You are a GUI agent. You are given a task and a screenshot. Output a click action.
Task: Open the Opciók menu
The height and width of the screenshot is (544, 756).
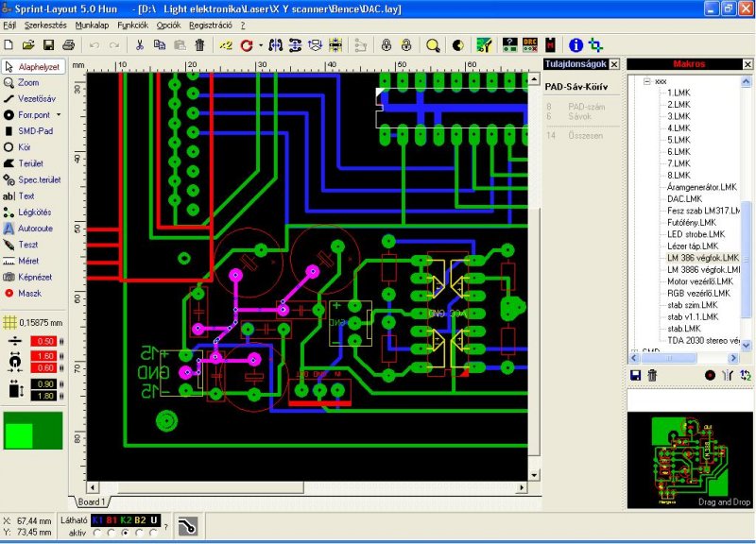pyautogui.click(x=168, y=25)
